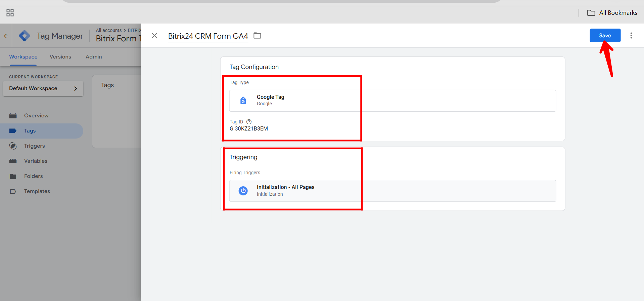Click the CURRENT WORKSPACE label

pos(33,77)
